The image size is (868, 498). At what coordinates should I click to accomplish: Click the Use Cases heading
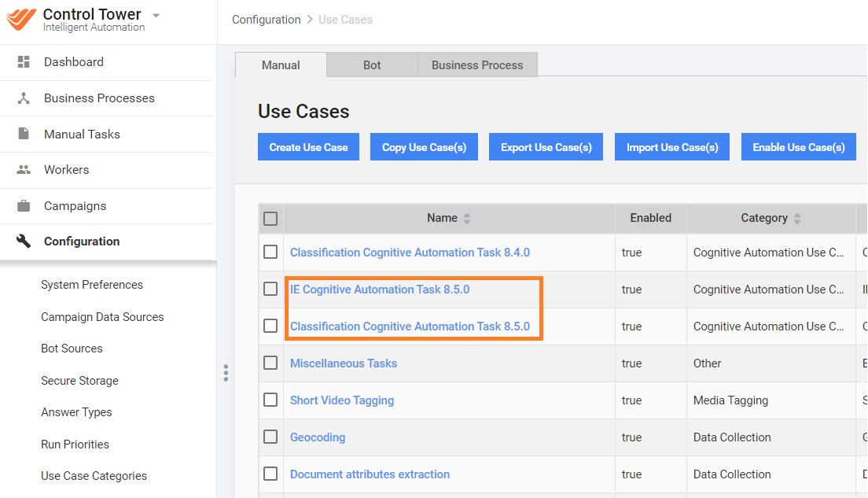303,112
